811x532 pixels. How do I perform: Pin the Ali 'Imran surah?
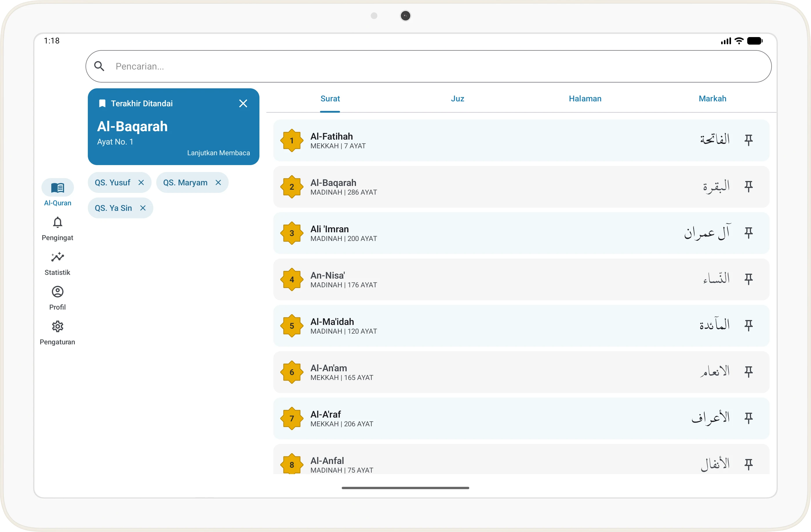[x=748, y=233]
